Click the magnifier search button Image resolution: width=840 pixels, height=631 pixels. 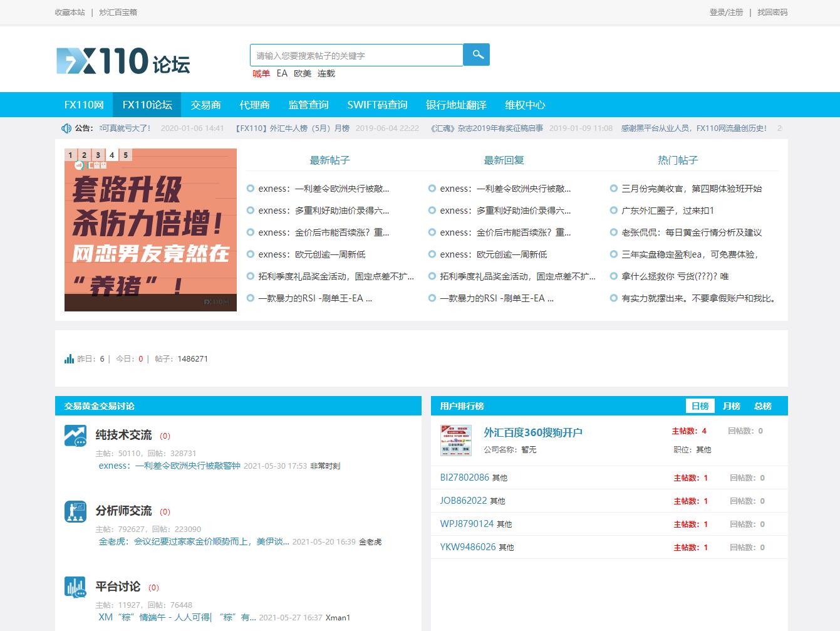point(477,55)
